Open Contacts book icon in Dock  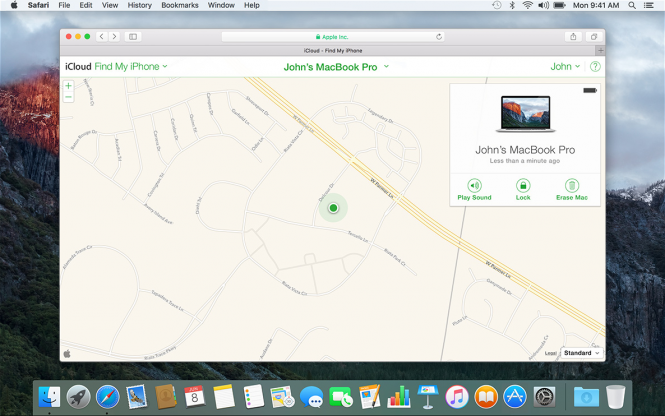165,397
